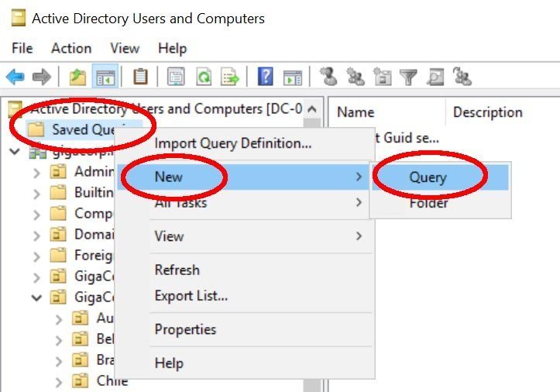
Task: Click the gray Forward arrow toolbar icon
Action: click(42, 77)
